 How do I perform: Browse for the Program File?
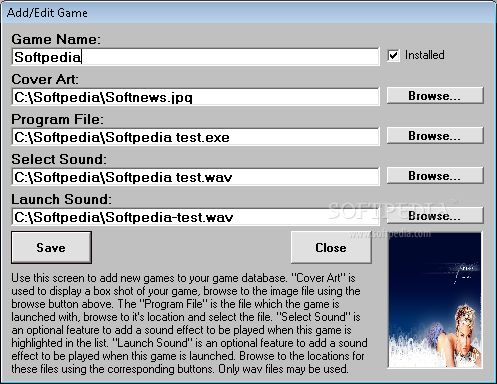[435, 136]
